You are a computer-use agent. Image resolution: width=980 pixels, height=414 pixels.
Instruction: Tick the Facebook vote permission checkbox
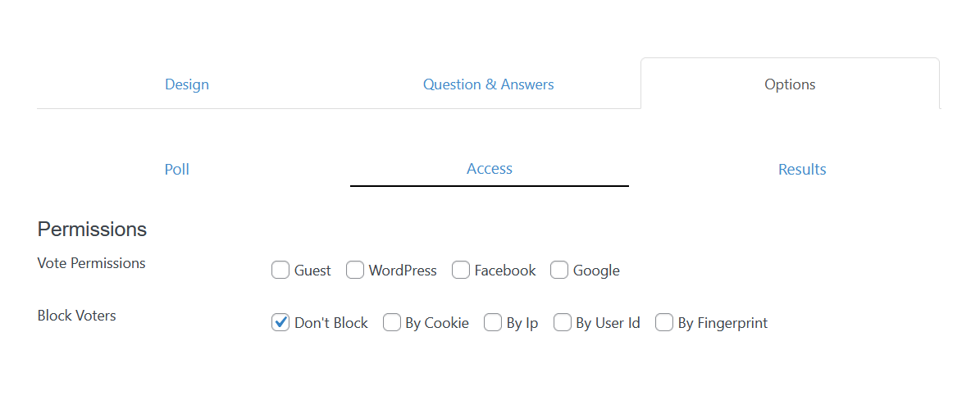(461, 271)
